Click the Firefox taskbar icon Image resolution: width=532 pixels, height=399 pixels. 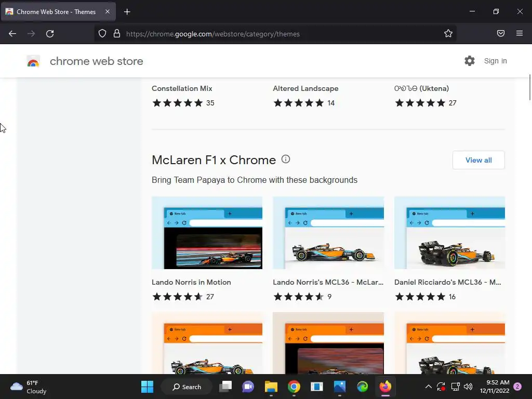385,387
